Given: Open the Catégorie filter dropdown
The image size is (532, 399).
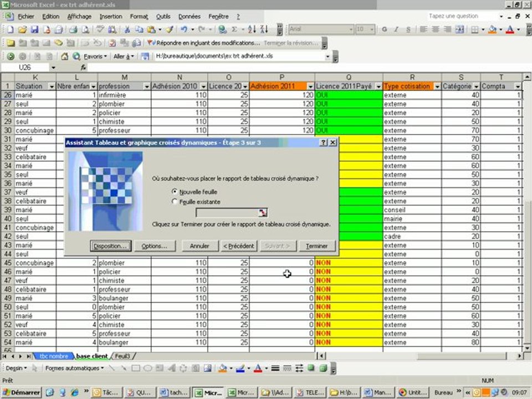Looking at the screenshot, I should [x=476, y=86].
